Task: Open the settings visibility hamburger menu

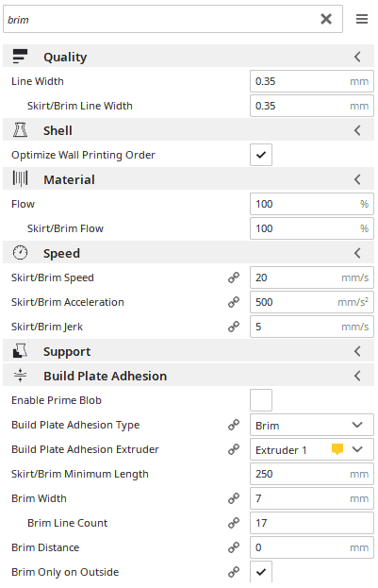Action: pos(362,19)
